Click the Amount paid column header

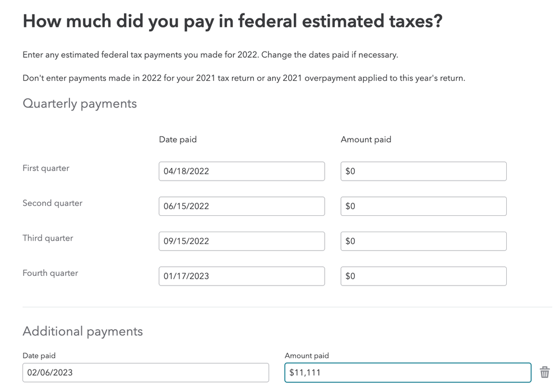click(x=366, y=140)
